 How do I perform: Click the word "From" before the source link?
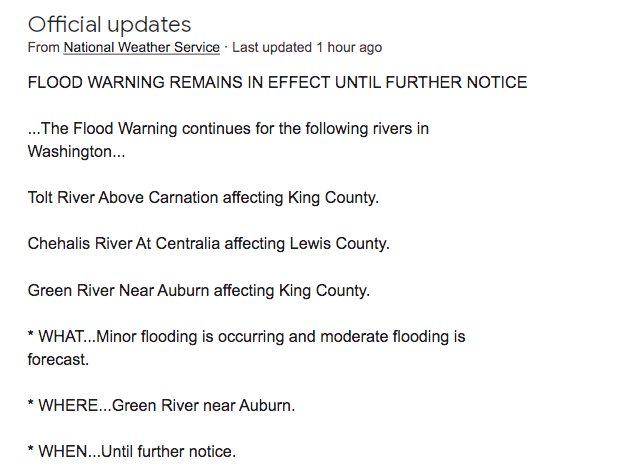click(x=43, y=47)
